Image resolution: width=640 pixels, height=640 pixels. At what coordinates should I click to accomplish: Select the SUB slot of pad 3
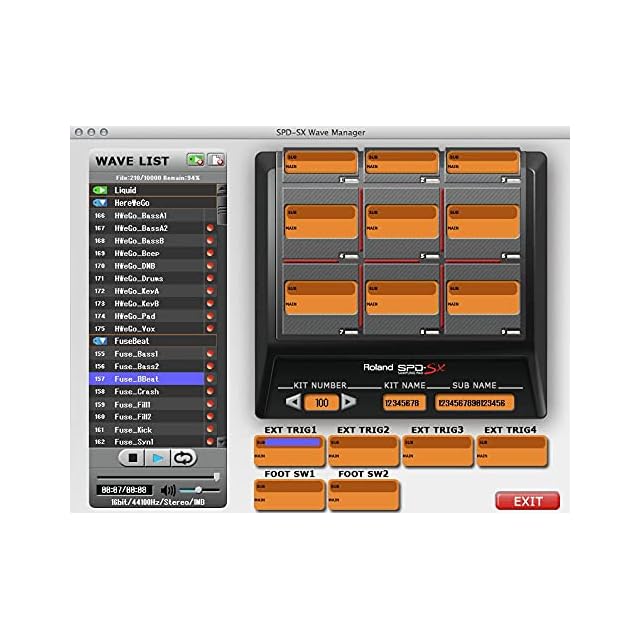point(482,157)
